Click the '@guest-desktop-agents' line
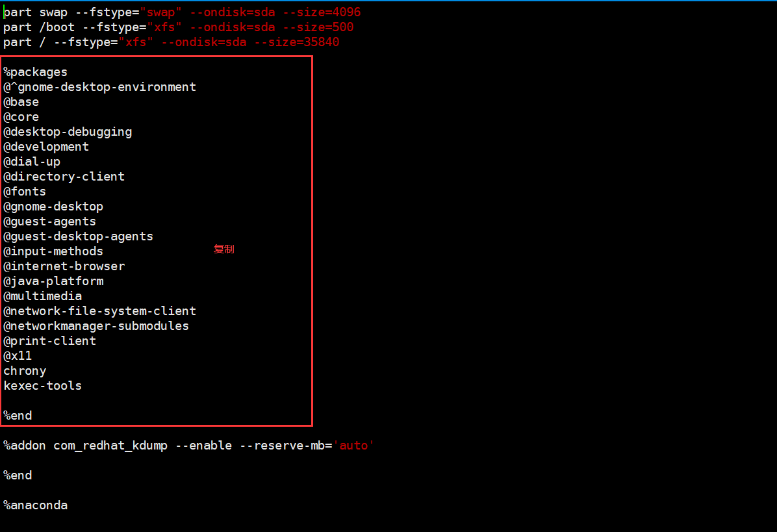Image resolution: width=777 pixels, height=532 pixels. point(79,236)
